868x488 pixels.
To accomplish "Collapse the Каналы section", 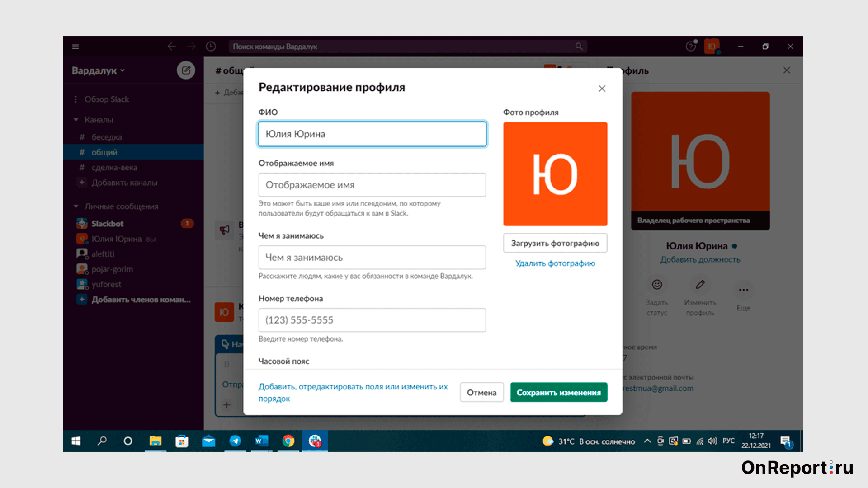I will coord(76,120).
